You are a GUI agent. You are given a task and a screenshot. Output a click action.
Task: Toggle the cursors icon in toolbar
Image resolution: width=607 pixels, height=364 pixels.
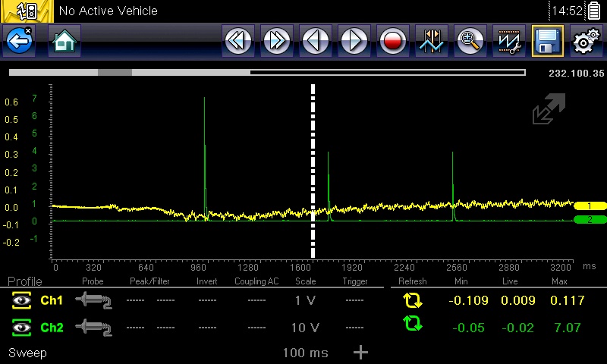pos(432,40)
